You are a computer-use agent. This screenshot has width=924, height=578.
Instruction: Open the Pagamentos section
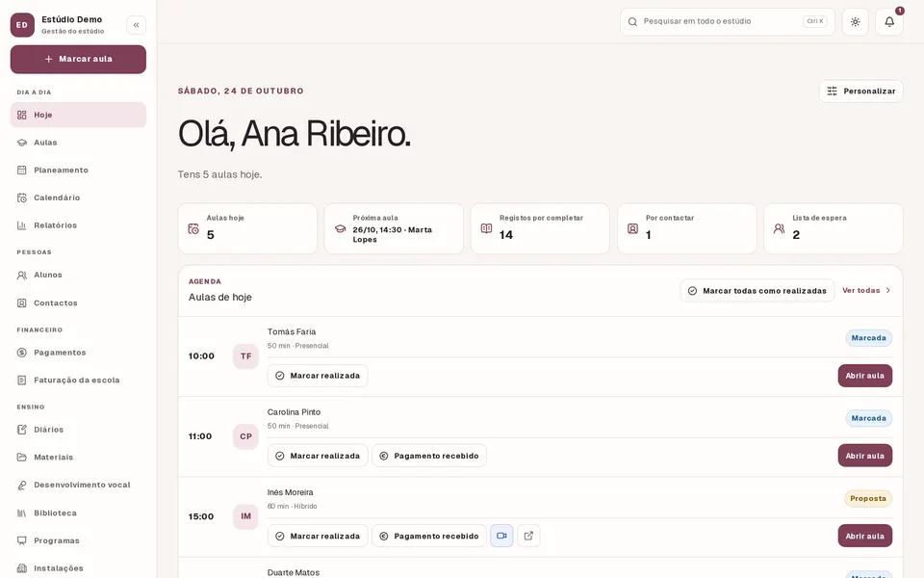pos(78,353)
